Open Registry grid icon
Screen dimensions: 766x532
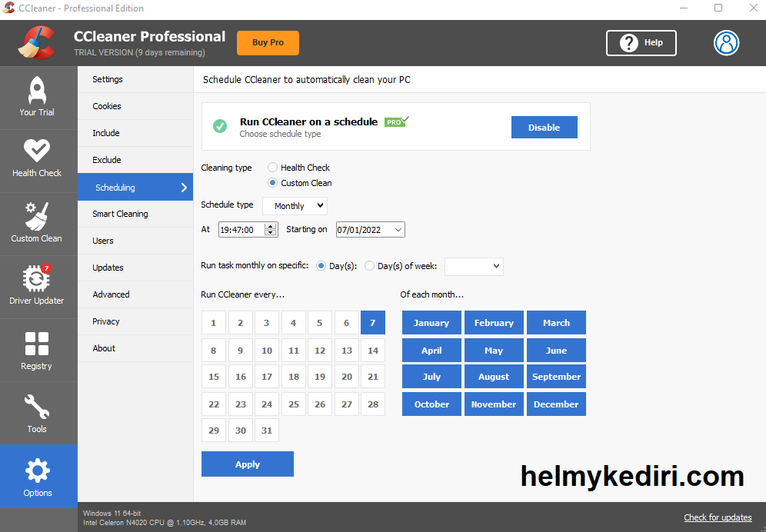[x=37, y=344]
